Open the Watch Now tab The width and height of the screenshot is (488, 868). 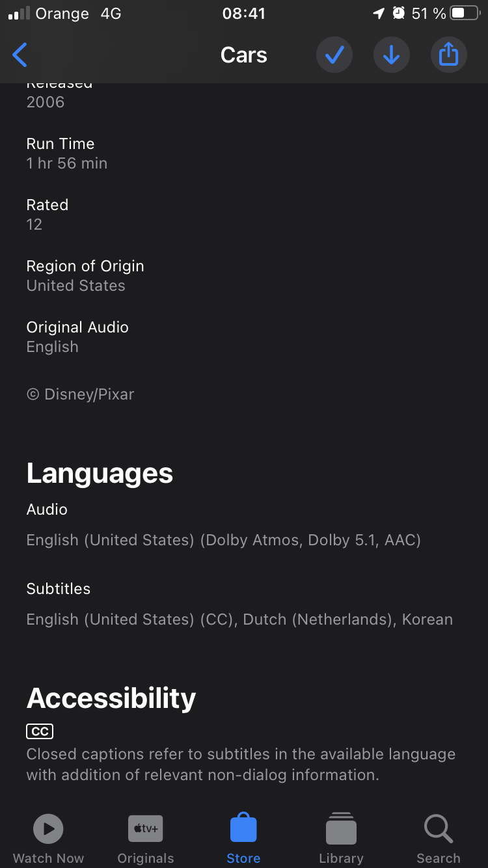click(x=49, y=839)
